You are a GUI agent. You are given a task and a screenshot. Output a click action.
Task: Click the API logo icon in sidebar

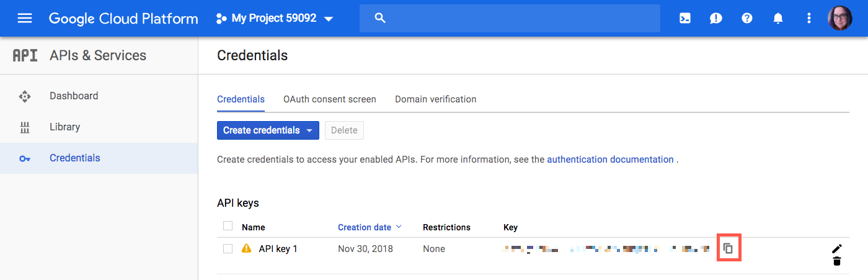[x=25, y=55]
